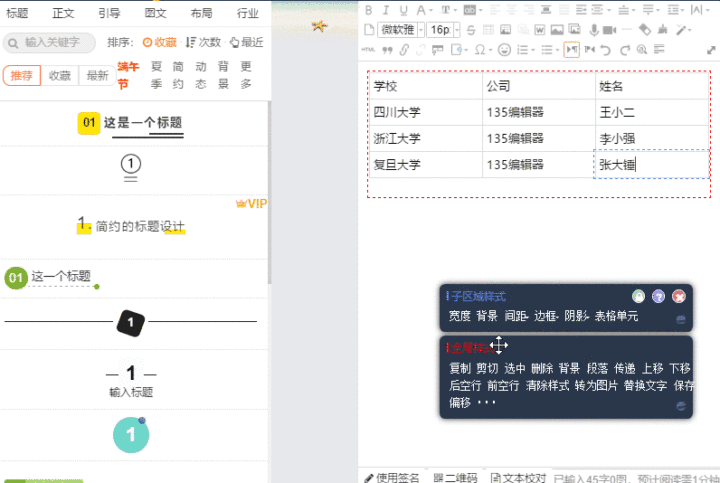
Task: Click the Word import icon
Action: coord(540,30)
